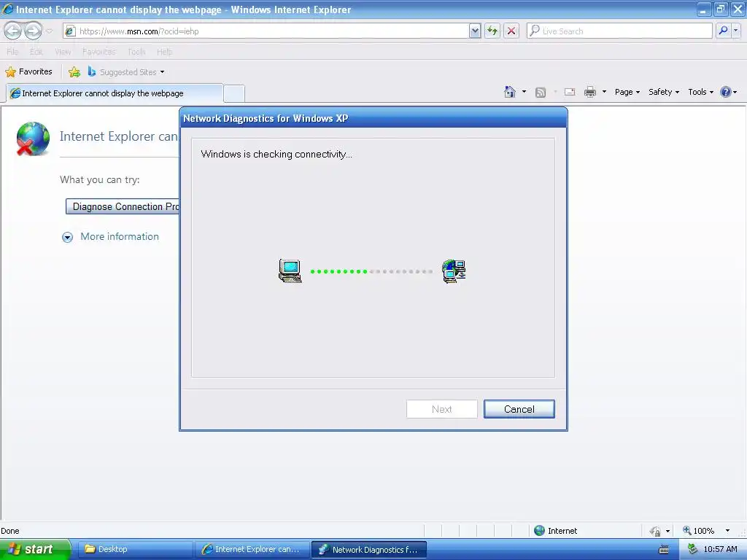Switch to Desktop folder taskbar item

[x=135, y=549]
